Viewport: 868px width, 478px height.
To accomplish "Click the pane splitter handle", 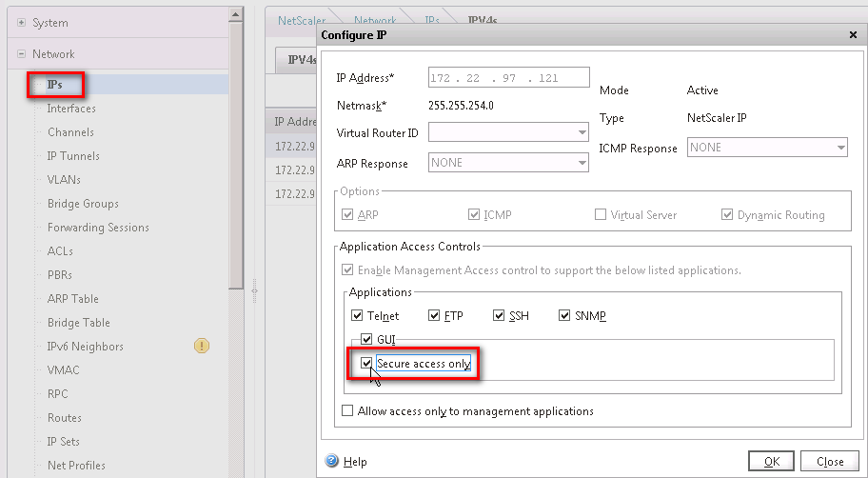I will pos(255,290).
